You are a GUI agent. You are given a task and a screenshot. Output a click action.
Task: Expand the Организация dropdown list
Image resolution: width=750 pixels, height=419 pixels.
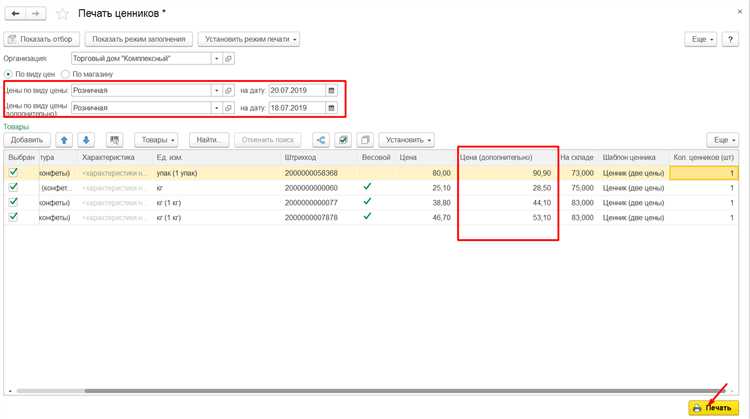[217, 59]
